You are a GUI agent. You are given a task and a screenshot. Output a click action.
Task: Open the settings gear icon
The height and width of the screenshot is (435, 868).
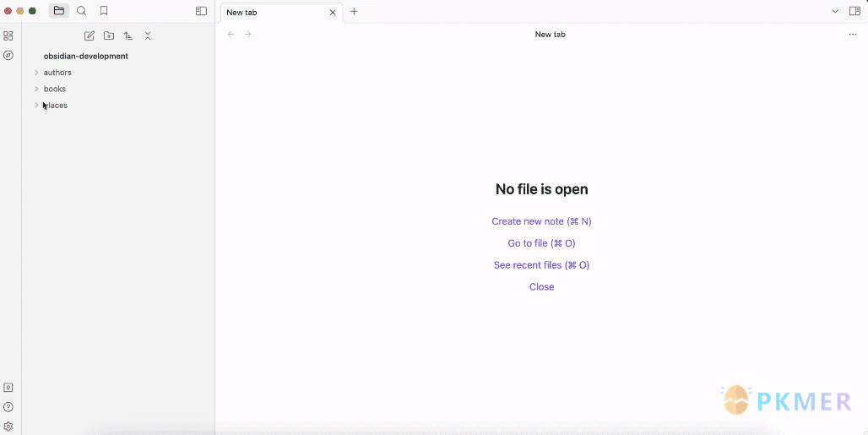point(8,427)
